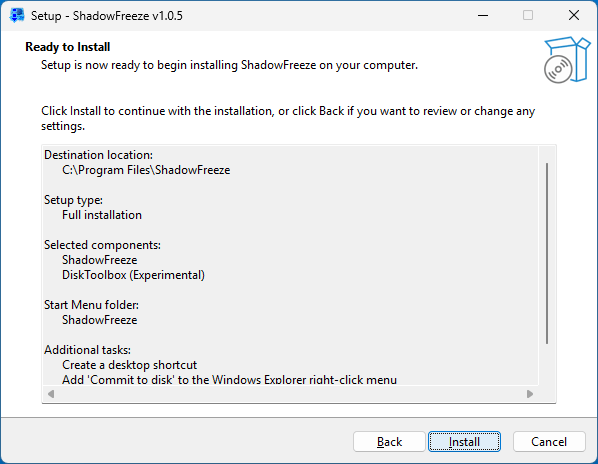Image resolution: width=598 pixels, height=464 pixels.
Task: Close the Setup window with X
Action: click(574, 16)
